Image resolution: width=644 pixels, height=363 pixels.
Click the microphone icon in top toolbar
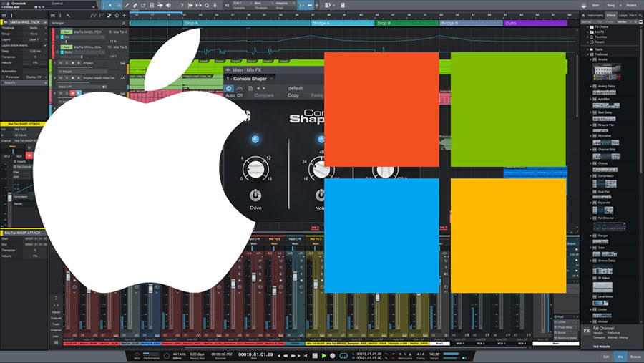pos(215,5)
